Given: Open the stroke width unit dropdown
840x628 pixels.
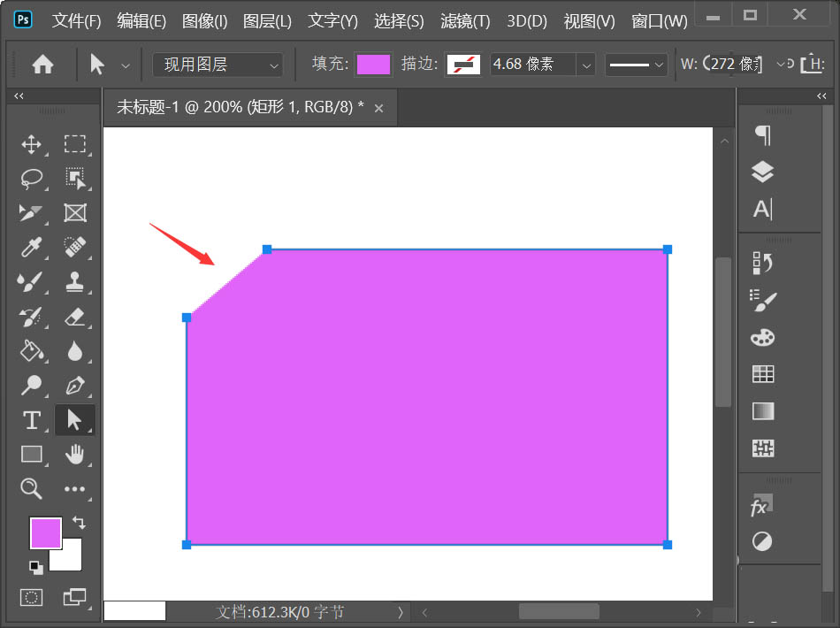Looking at the screenshot, I should point(585,65).
